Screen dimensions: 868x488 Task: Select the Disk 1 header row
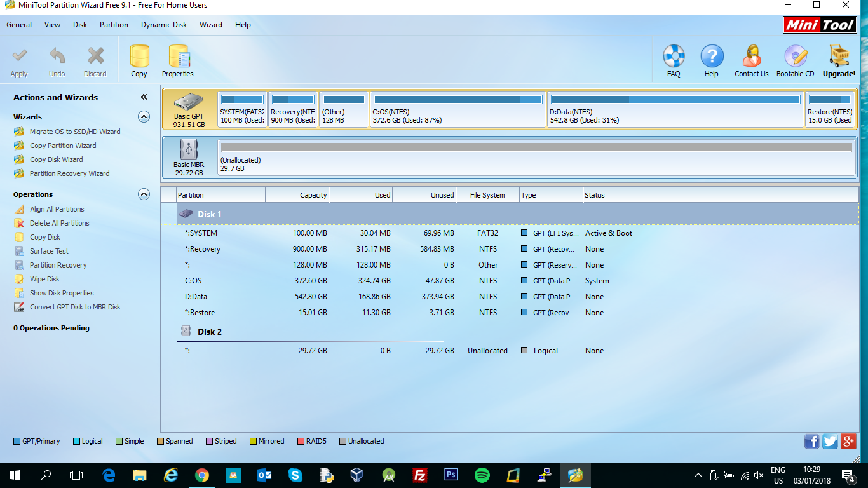517,214
